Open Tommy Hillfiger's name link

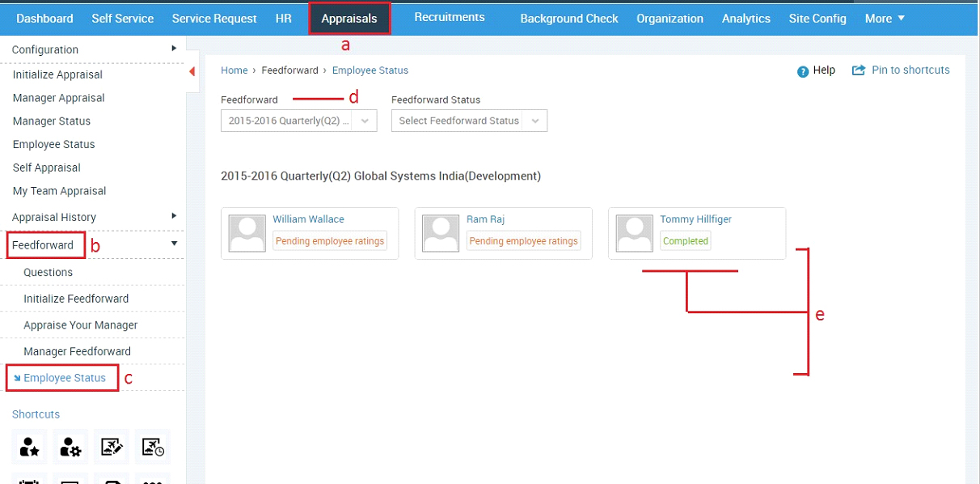[695, 219]
